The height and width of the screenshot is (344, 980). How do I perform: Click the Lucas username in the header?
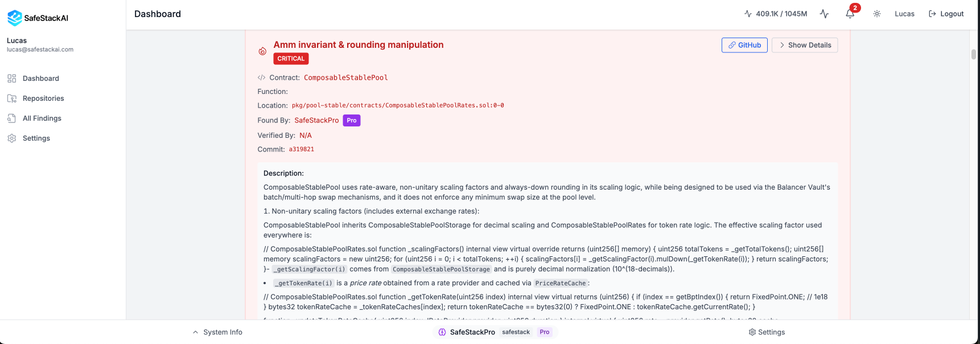[904, 13]
